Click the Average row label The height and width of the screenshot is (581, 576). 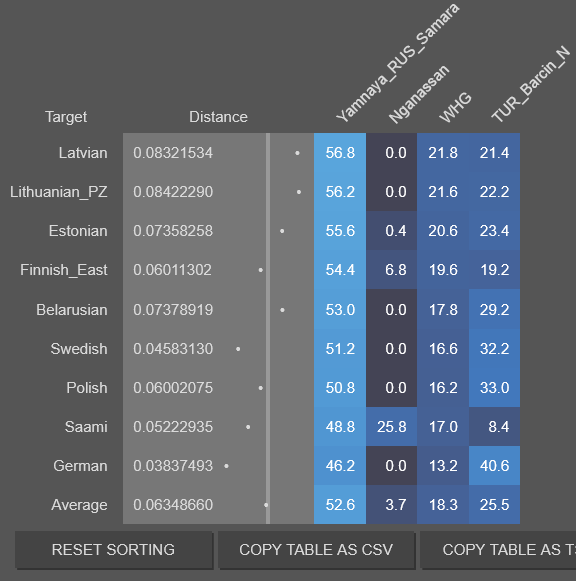point(79,505)
